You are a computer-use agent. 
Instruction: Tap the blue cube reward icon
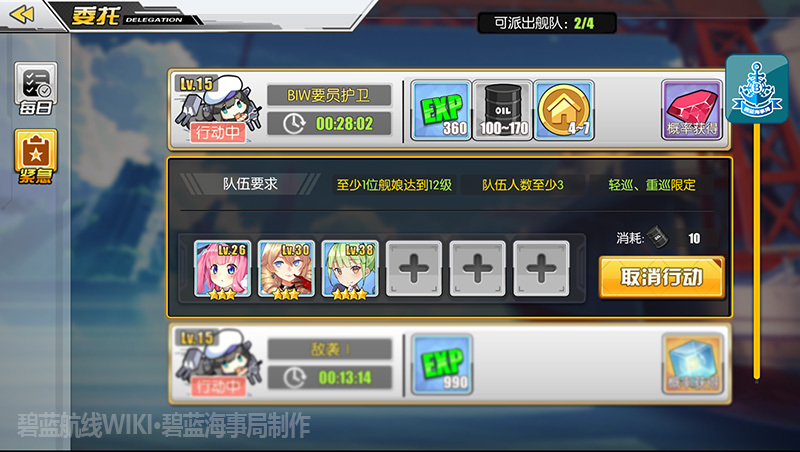coord(692,364)
